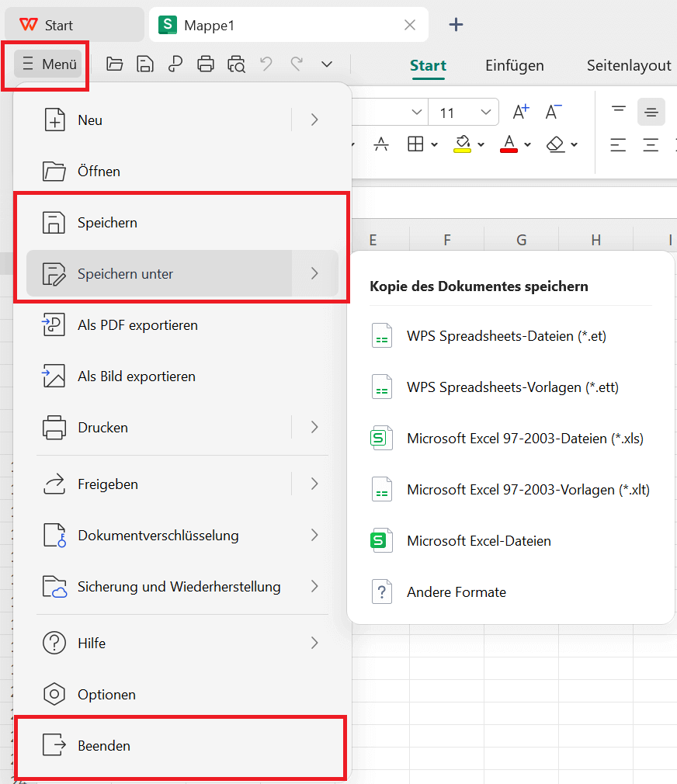
Task: Choose Beenden to exit the application
Action: click(103, 745)
